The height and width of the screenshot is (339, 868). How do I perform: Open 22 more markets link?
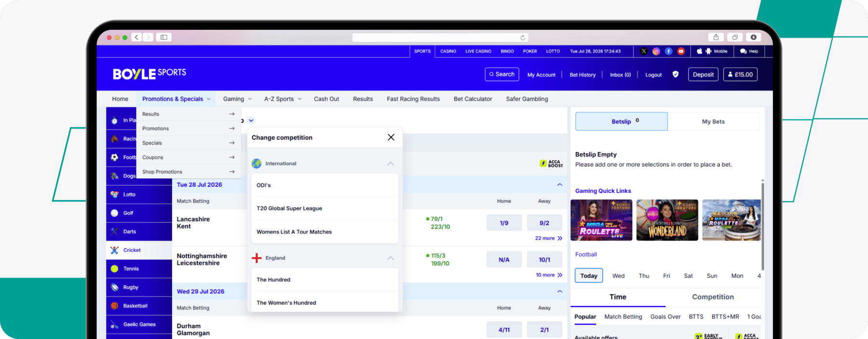(548, 238)
